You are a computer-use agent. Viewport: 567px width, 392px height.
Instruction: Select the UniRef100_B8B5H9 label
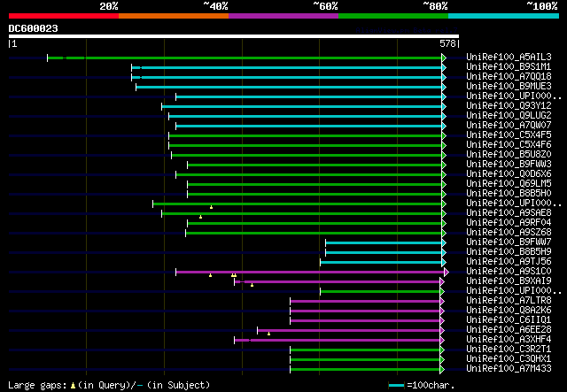click(x=509, y=252)
